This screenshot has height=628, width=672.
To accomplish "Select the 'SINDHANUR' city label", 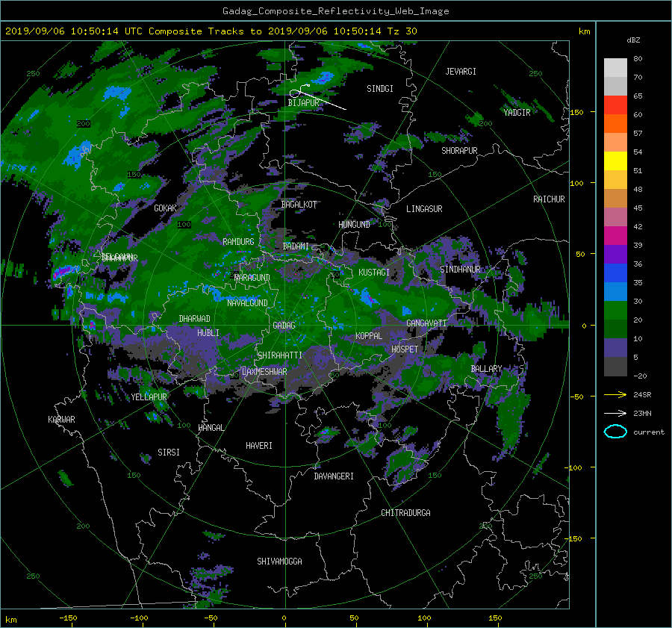I will pyautogui.click(x=460, y=270).
